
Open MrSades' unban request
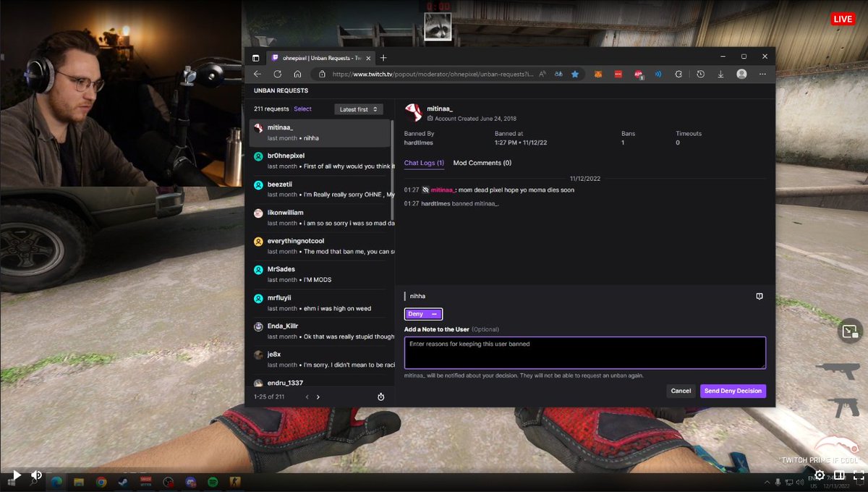coord(320,274)
